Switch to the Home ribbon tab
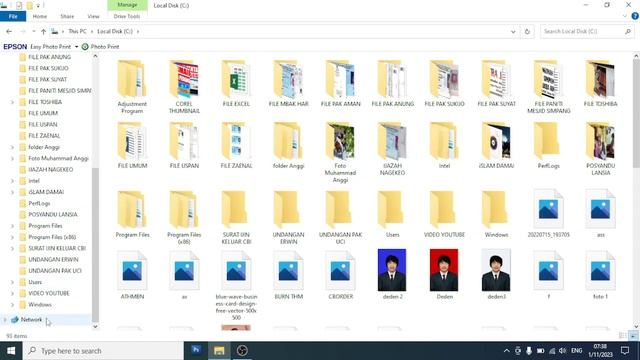 coord(40,16)
